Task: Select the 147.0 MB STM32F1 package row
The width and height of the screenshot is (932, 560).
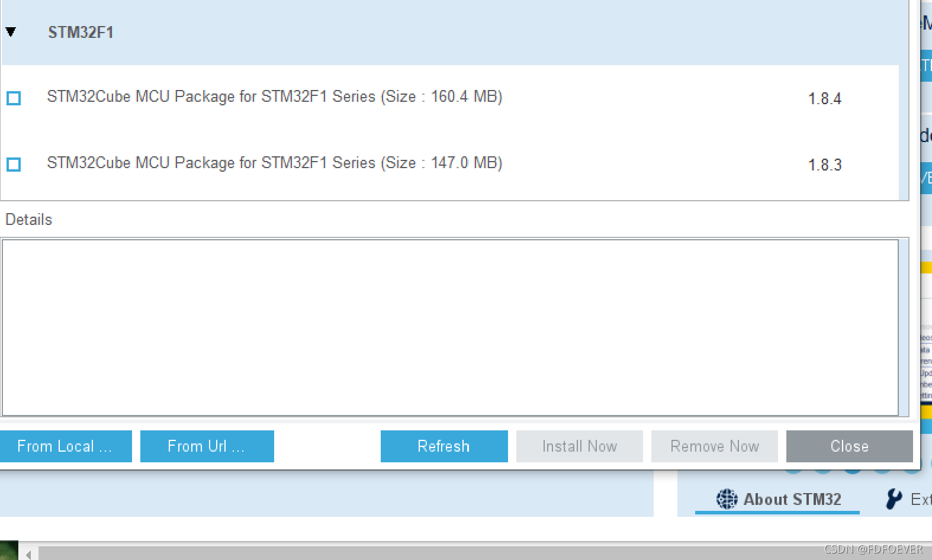Action: coord(450,164)
